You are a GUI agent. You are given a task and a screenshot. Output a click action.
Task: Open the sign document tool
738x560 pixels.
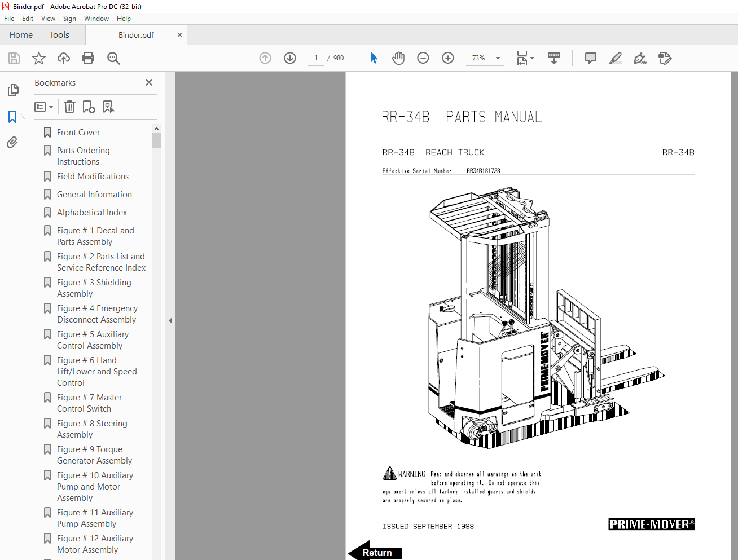coord(640,58)
